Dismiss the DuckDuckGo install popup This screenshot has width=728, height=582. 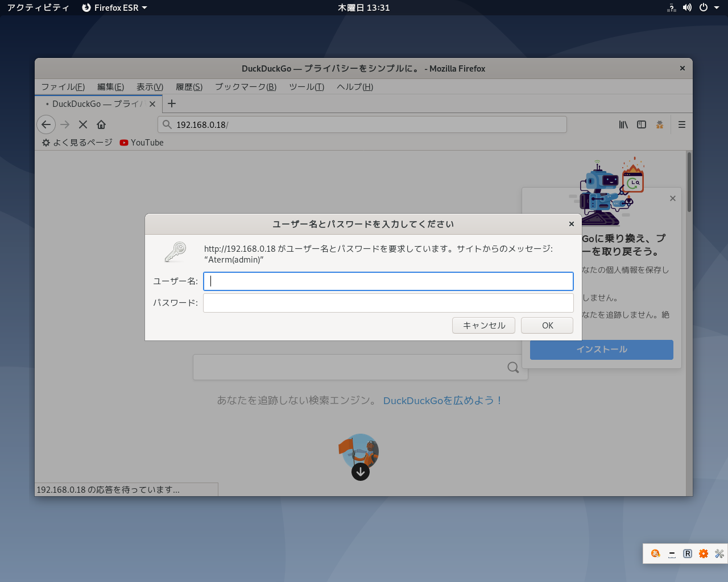(673, 198)
